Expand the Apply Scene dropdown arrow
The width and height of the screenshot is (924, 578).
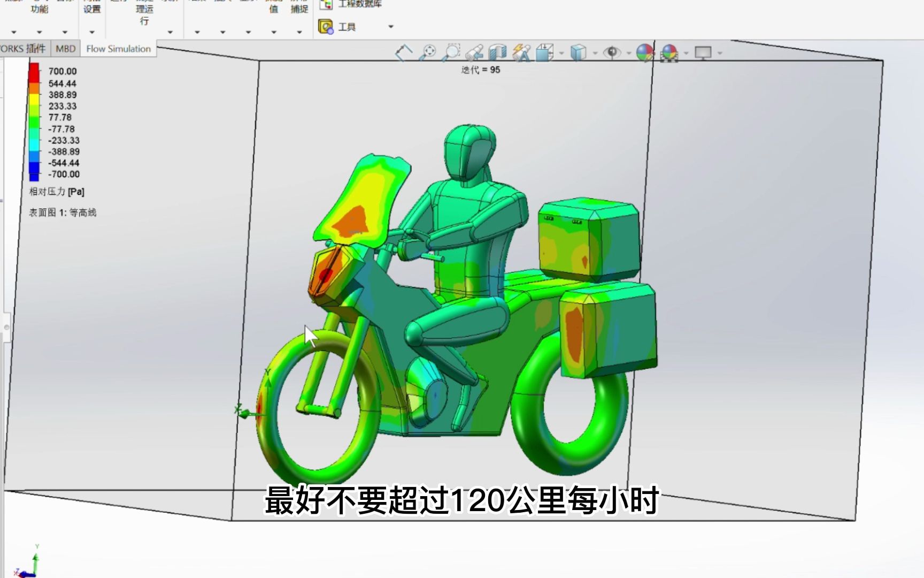click(686, 53)
